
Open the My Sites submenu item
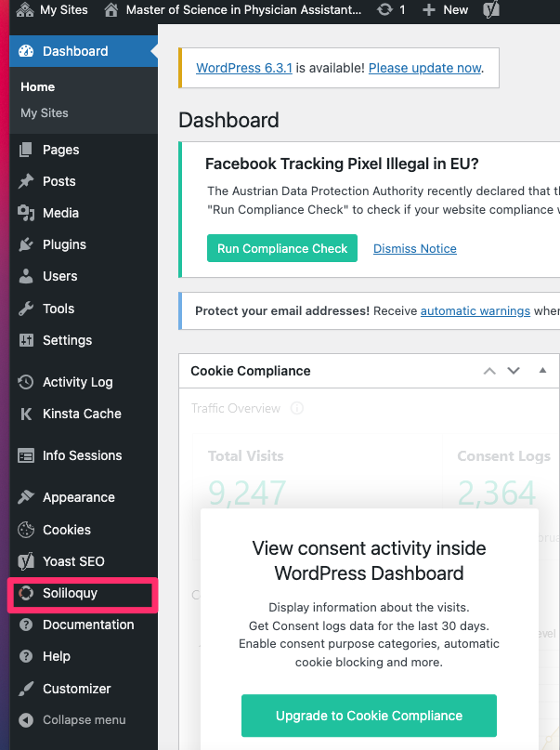coord(45,112)
